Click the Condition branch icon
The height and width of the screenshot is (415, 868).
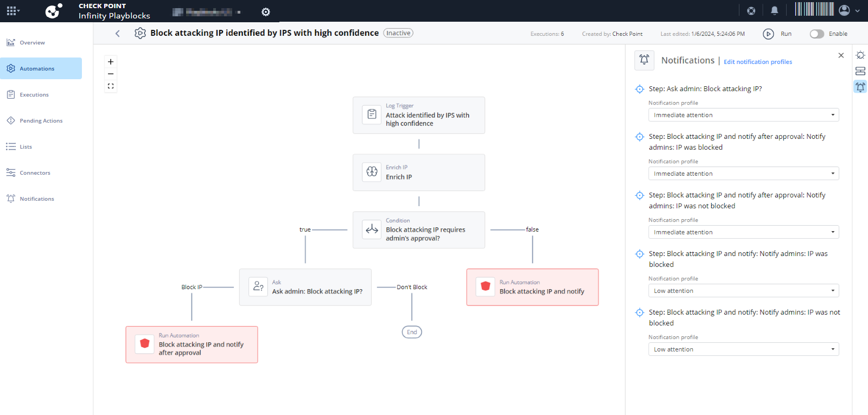[x=372, y=229]
